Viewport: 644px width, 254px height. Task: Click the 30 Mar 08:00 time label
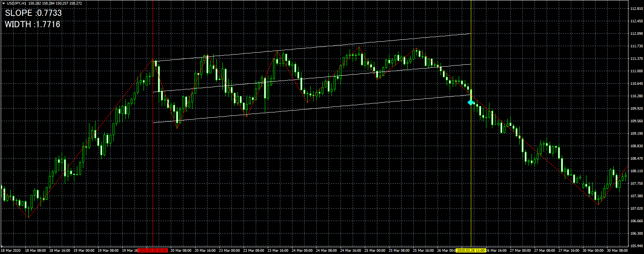click(617, 251)
